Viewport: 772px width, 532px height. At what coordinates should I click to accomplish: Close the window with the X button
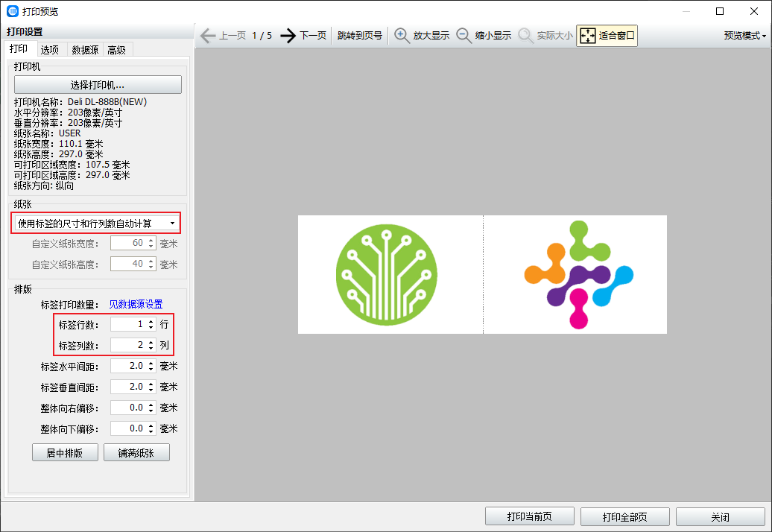[754, 11]
